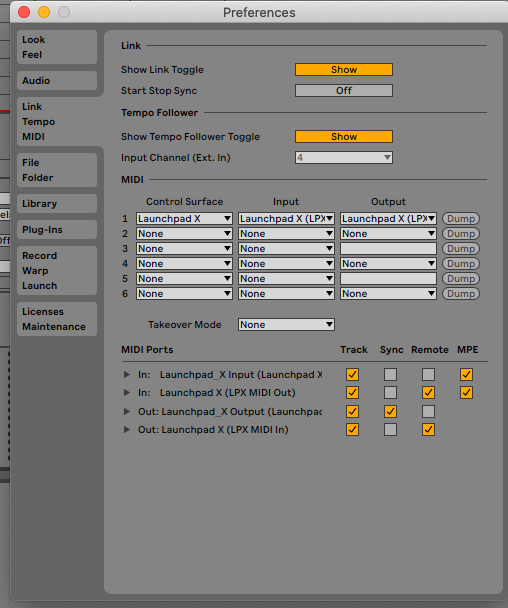This screenshot has height=608, width=508.
Task: Open the Input Channel (Ext. In) dropdown
Action: pos(344,158)
